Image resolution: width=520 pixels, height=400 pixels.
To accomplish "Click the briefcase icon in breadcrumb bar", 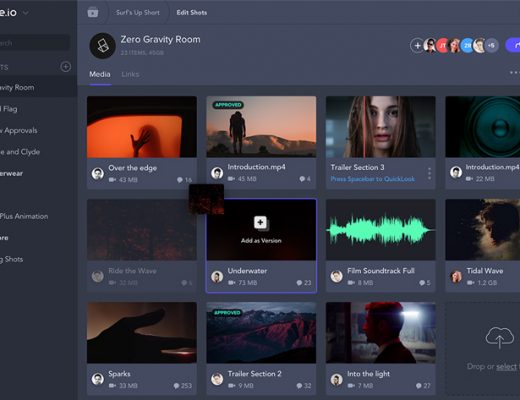I will [x=93, y=12].
